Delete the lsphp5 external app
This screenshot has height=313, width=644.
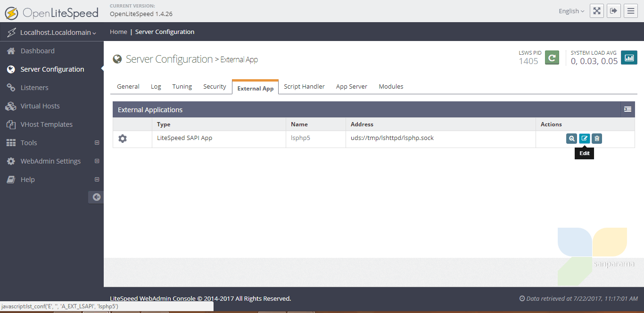pyautogui.click(x=597, y=139)
